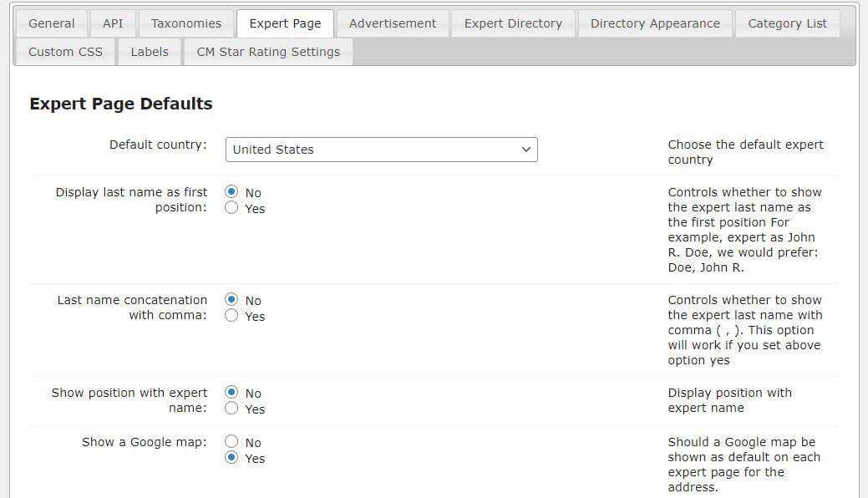Open the Advertisement settings tab

[x=392, y=23]
